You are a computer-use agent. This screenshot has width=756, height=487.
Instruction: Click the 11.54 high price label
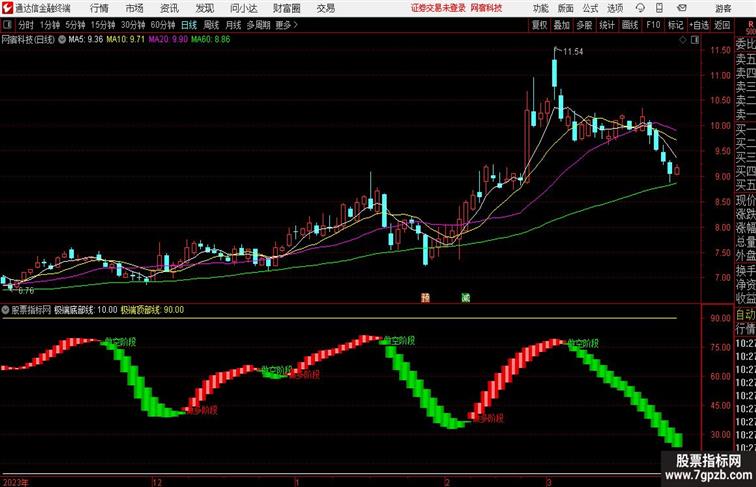(x=573, y=52)
